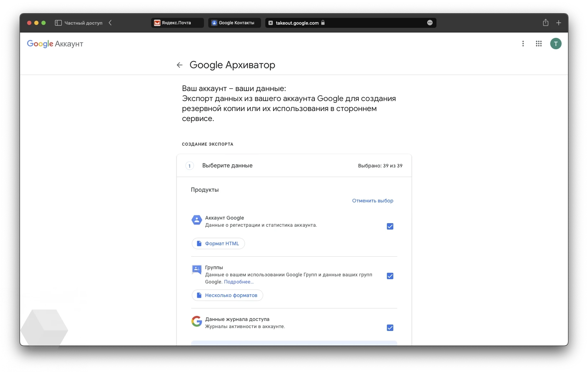
Task: Go back using the Safari toolbar chevron
Action: point(110,23)
